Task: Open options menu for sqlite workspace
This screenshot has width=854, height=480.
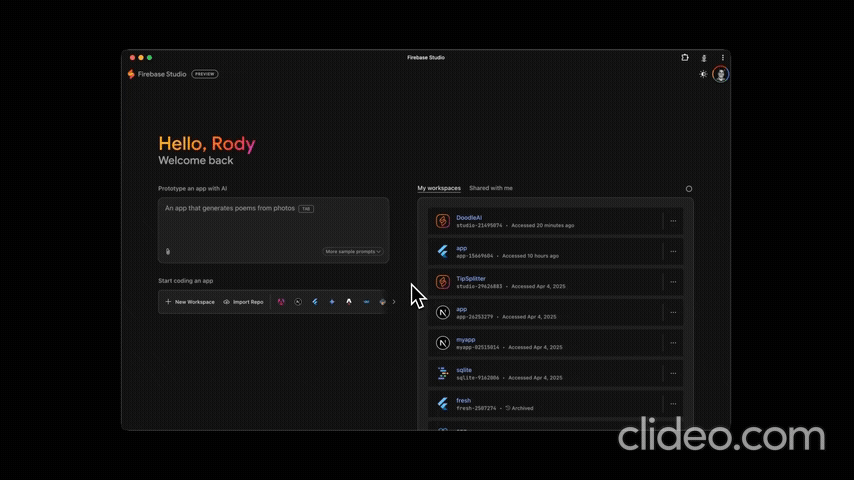Action: (x=673, y=374)
